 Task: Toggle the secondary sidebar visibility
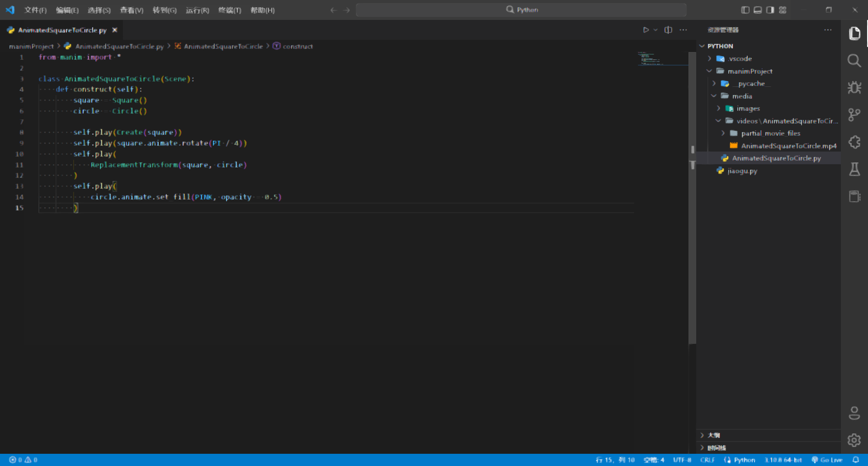click(x=770, y=10)
